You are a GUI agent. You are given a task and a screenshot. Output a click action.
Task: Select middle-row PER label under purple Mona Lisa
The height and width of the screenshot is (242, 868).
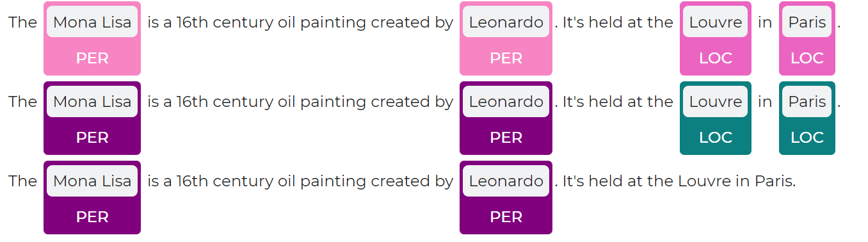[92, 138]
